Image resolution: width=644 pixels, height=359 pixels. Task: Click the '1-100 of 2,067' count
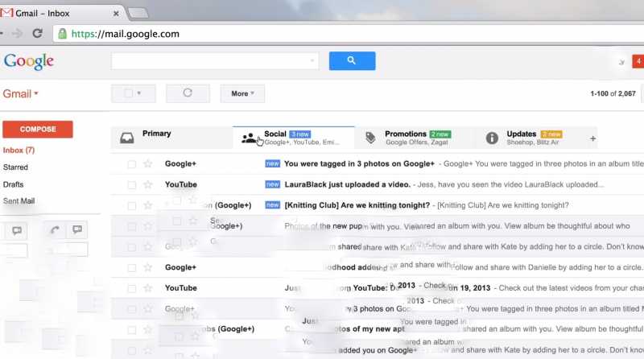coord(613,93)
